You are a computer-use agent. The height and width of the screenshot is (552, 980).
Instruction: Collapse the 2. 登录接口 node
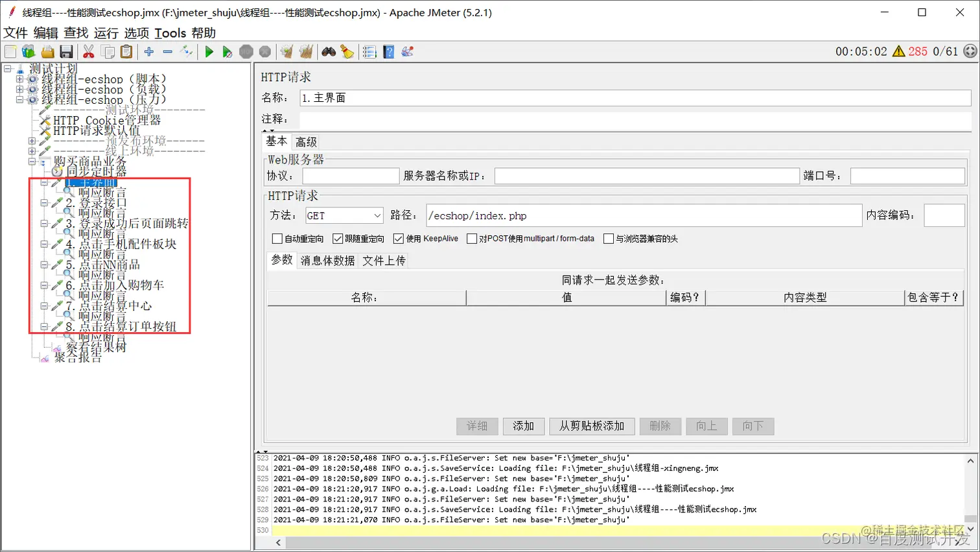pos(44,203)
